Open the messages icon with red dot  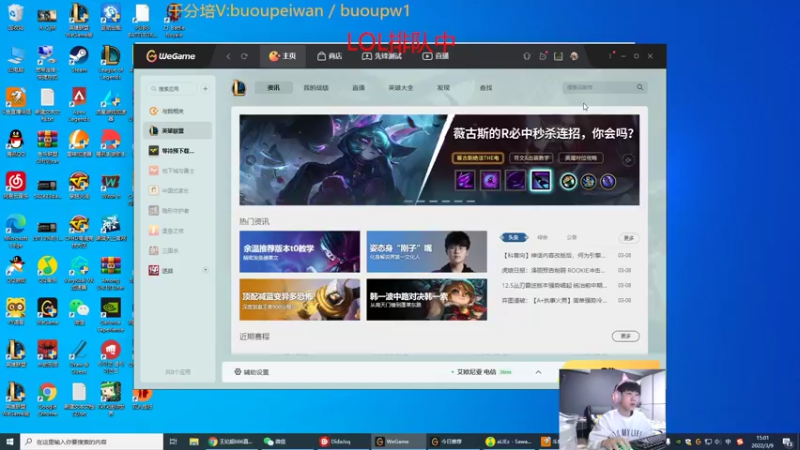coord(543,56)
